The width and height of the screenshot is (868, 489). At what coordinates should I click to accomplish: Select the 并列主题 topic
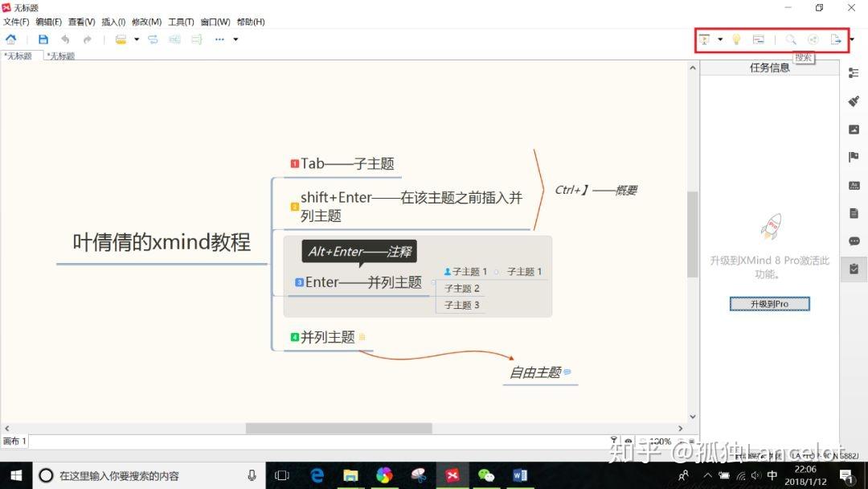click(x=328, y=337)
